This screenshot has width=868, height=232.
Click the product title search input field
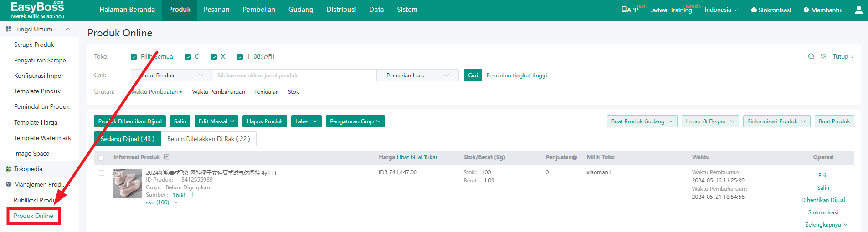pyautogui.click(x=294, y=76)
